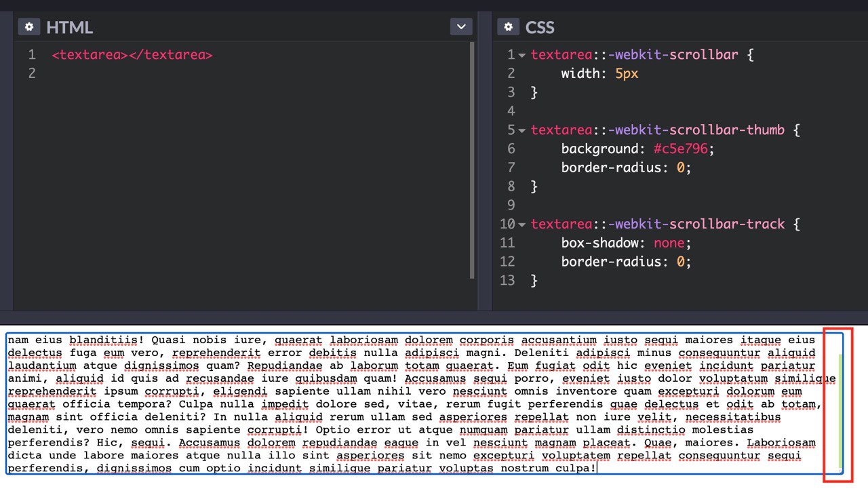
Task: Open the HTML panel dropdown chevron
Action: [x=461, y=27]
